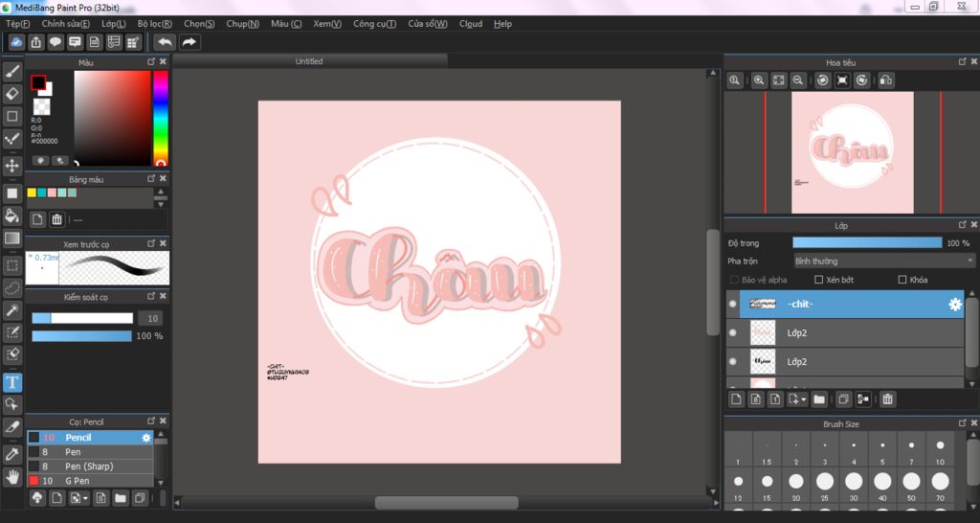The image size is (980, 523).
Task: Select the Hand tool
Action: point(11,477)
